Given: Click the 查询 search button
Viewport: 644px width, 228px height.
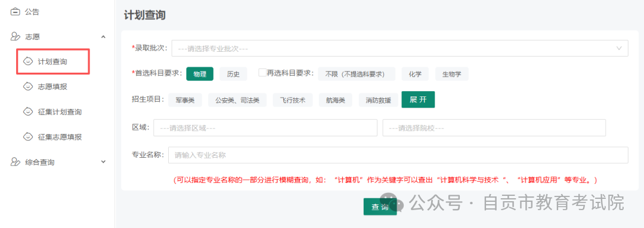Looking at the screenshot, I should (380, 207).
